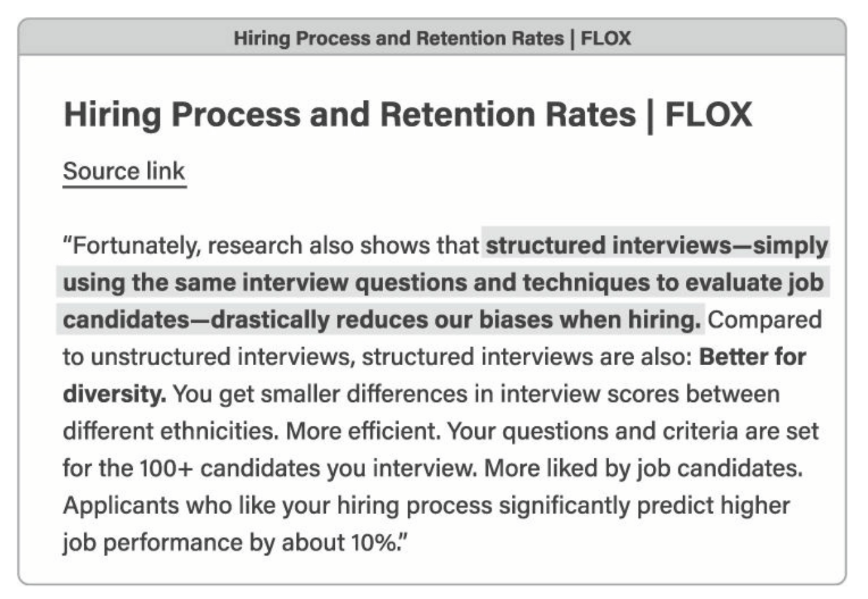
Task: Click the title bar reading Hiring Process and Retention Rates
Action: [x=398, y=39]
